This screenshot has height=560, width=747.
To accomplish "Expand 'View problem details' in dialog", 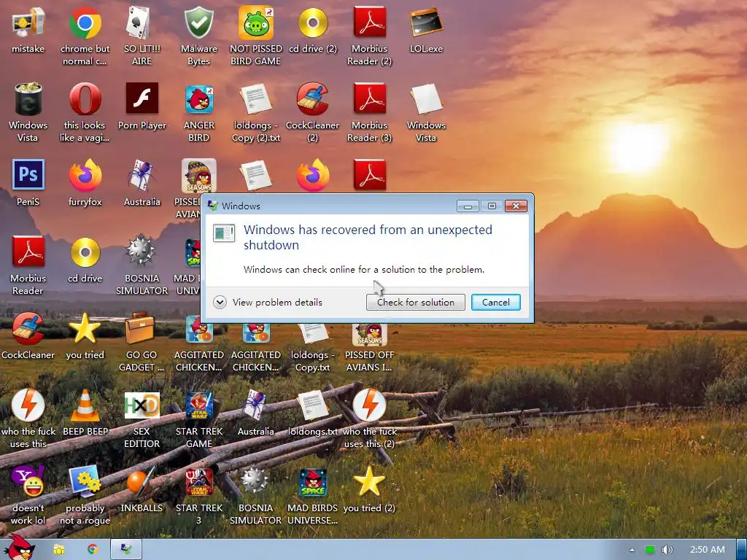I will tap(268, 303).
